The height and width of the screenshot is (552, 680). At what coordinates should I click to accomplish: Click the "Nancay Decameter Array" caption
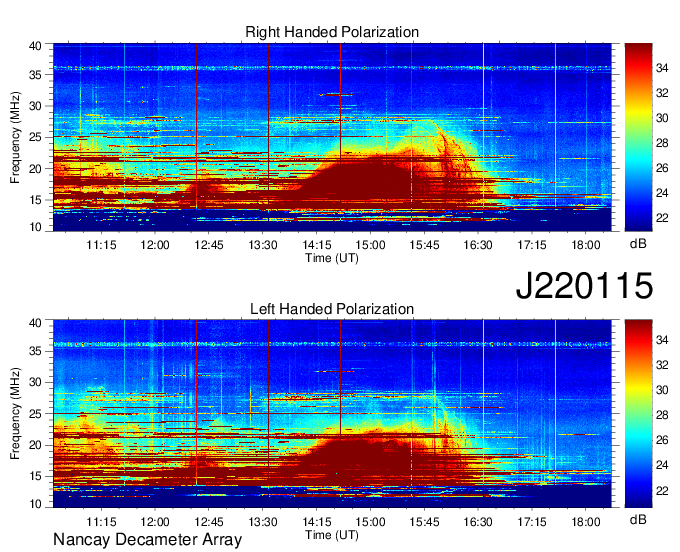click(x=147, y=540)
